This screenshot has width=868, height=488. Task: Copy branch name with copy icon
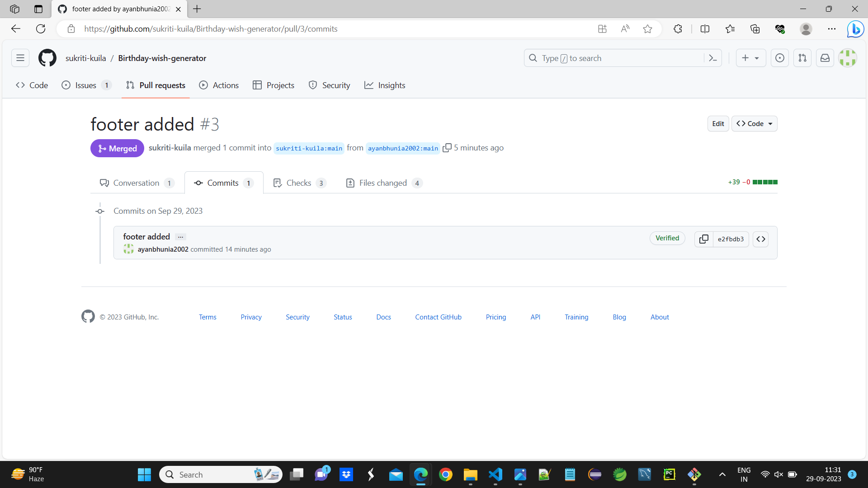[x=448, y=148]
